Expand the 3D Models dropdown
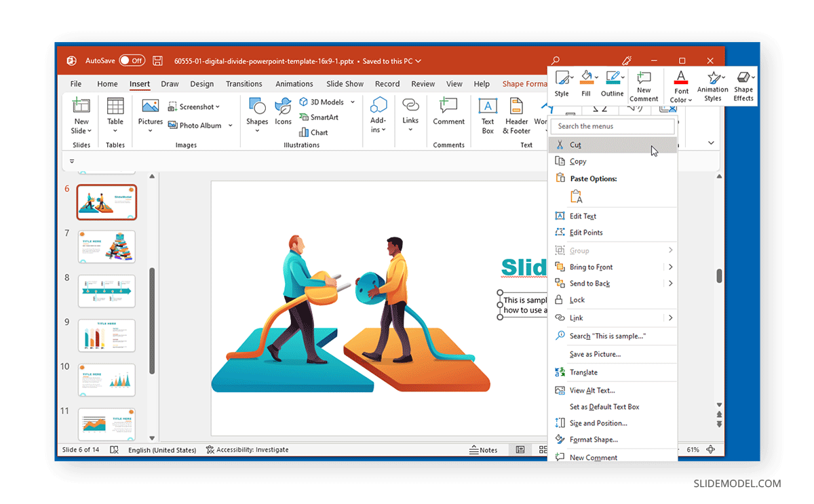Image resolution: width=814 pixels, height=504 pixels. pos(352,101)
